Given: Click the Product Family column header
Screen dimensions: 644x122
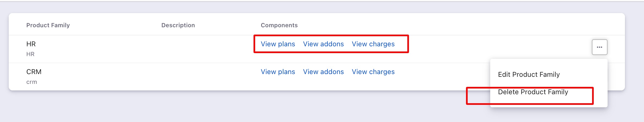Looking at the screenshot, I should click(x=48, y=25).
